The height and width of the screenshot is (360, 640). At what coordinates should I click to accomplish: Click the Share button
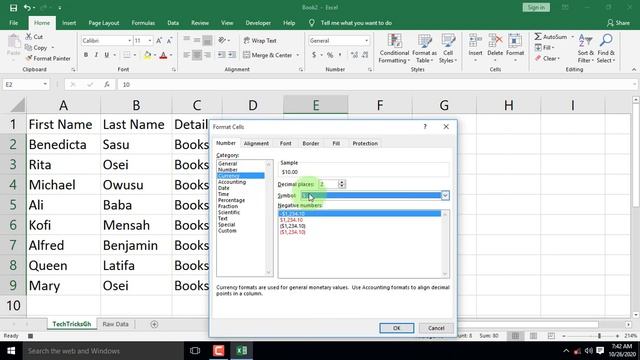click(618, 23)
